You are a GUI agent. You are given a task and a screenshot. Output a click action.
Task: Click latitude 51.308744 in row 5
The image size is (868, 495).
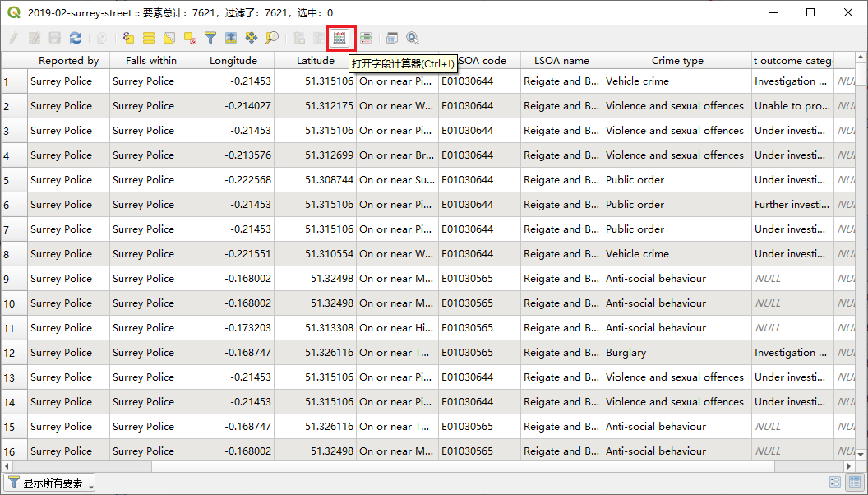pos(316,180)
